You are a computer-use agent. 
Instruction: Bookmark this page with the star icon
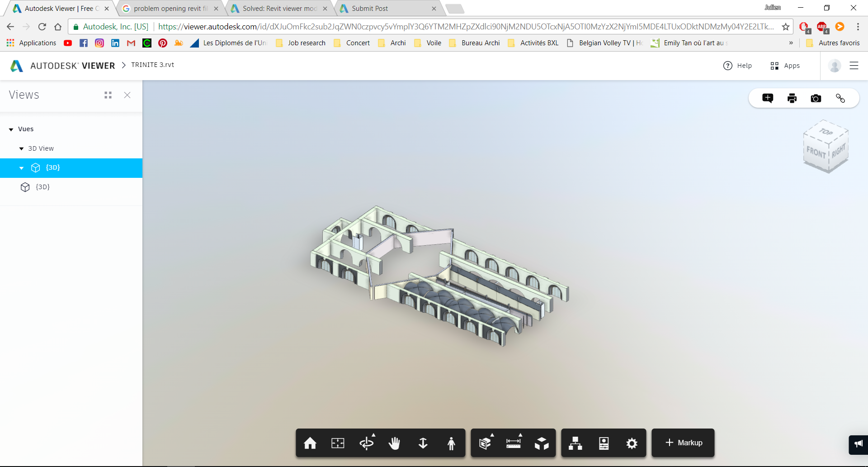(x=786, y=27)
